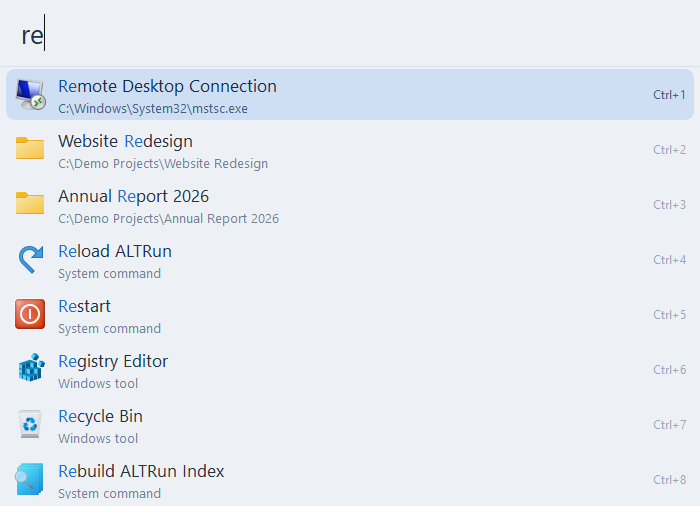The height and width of the screenshot is (506, 700).
Task: Choose the Annual Report 2026 entry
Action: [350, 205]
